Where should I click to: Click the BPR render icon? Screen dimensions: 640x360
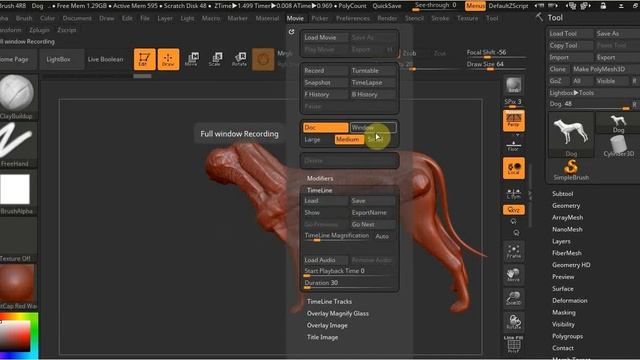point(513,85)
